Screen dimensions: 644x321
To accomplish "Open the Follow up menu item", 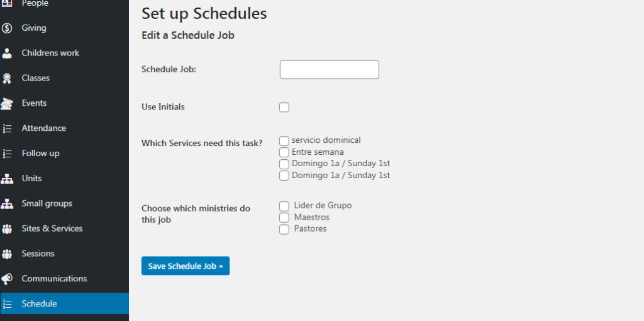I will tap(40, 153).
